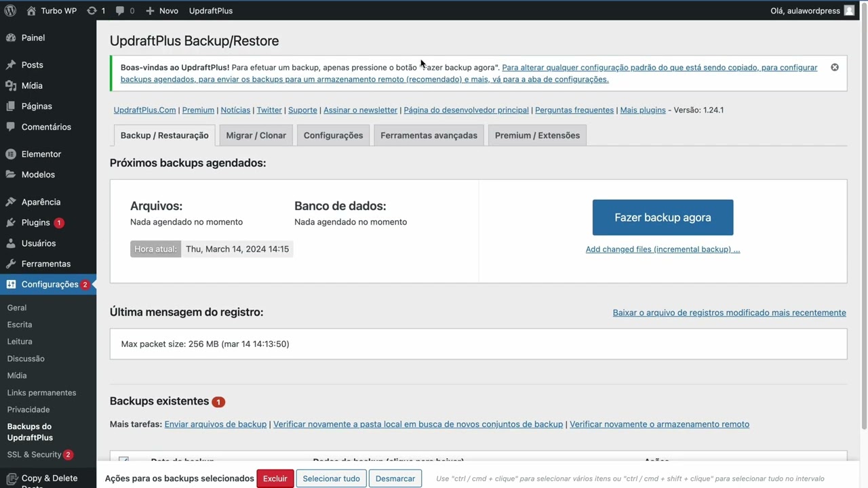Viewport: 868px width, 488px height.
Task: Open the Perguntas frequentes link
Action: [574, 110]
